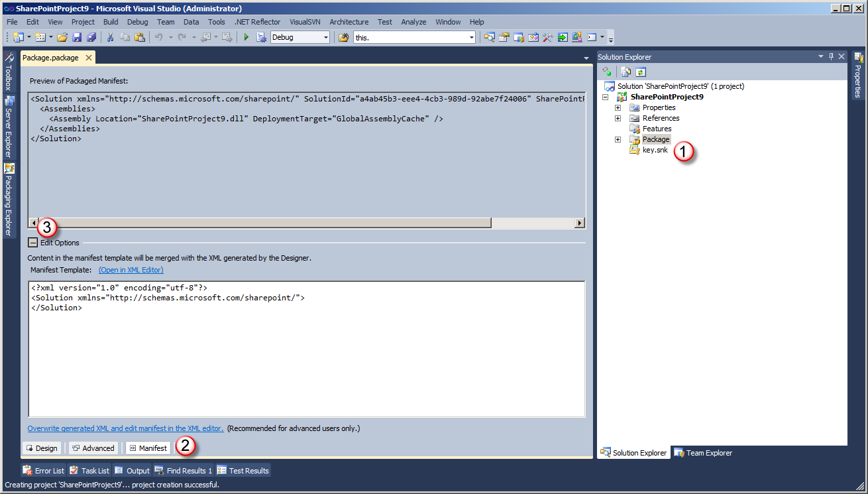The width and height of the screenshot is (868, 494).
Task: Open the .NET Reflector menu
Action: coord(257,22)
